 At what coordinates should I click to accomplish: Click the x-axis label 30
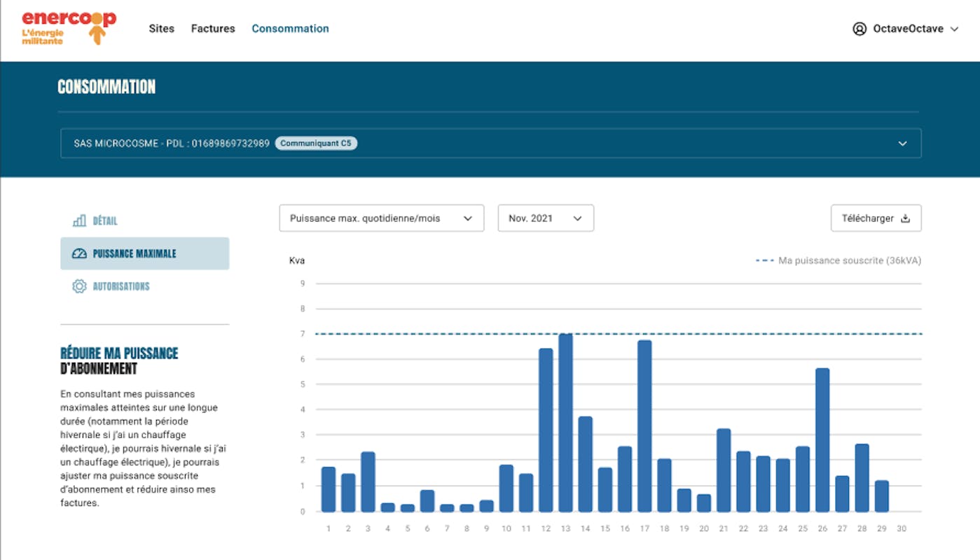click(902, 528)
